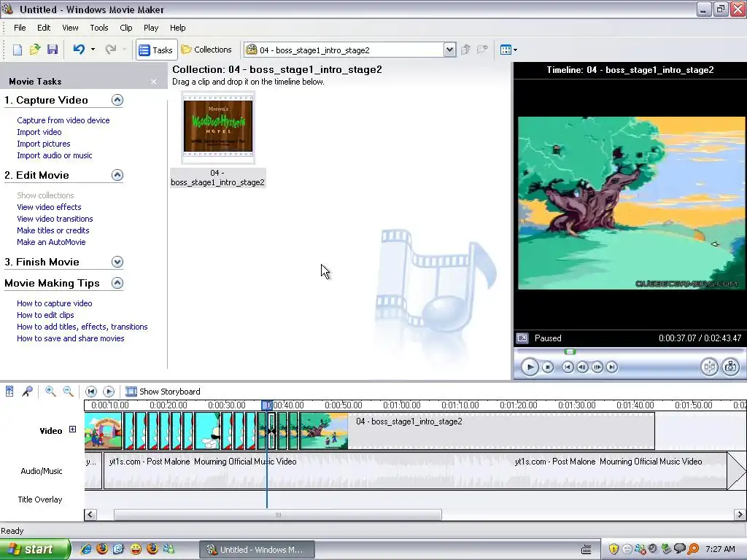Image resolution: width=747 pixels, height=560 pixels.
Task: Click the Back button in preview controls
Action: pos(568,367)
